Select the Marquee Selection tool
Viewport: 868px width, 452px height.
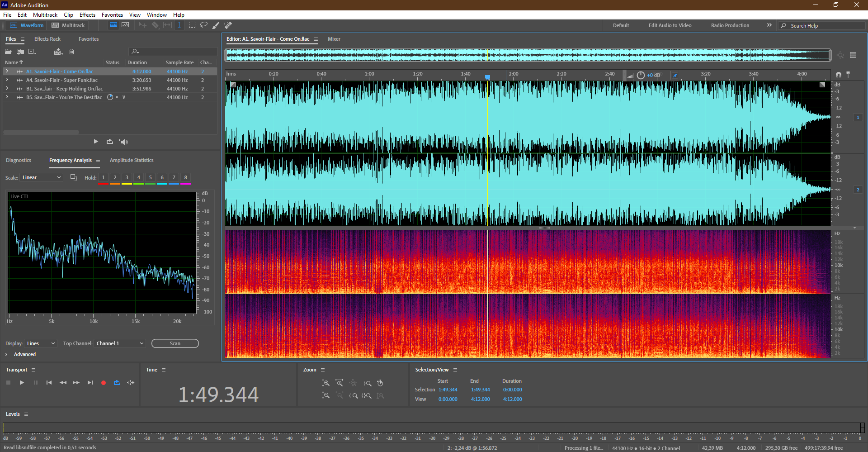192,25
